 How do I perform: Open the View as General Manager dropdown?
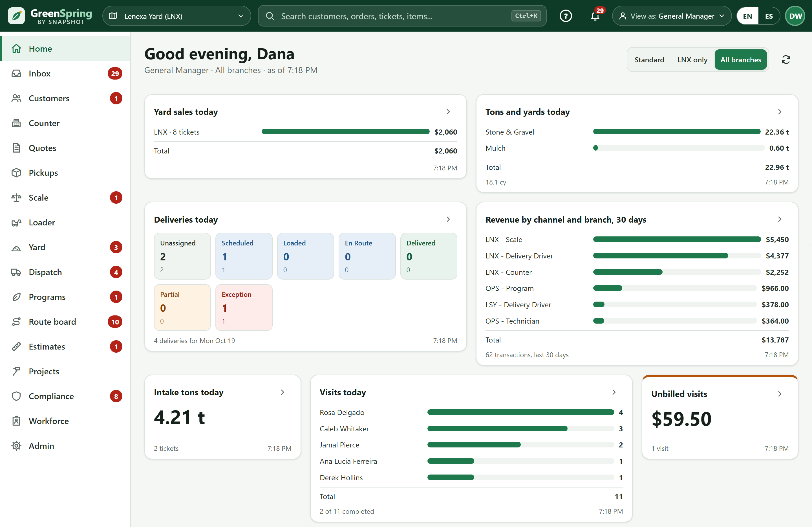(x=671, y=16)
